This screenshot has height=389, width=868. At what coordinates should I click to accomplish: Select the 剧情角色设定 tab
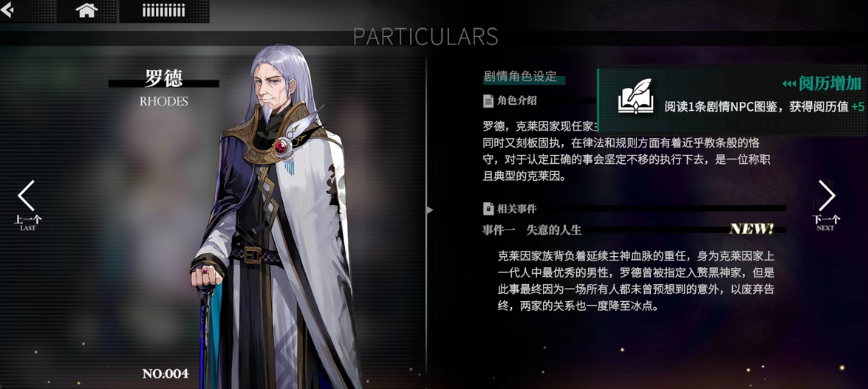point(520,77)
